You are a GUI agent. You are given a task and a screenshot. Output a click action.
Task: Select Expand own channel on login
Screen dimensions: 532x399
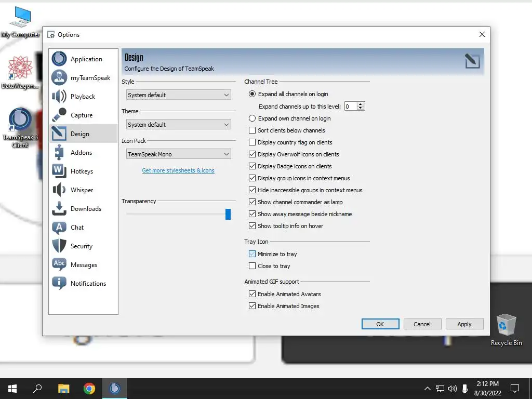pyautogui.click(x=290, y=118)
